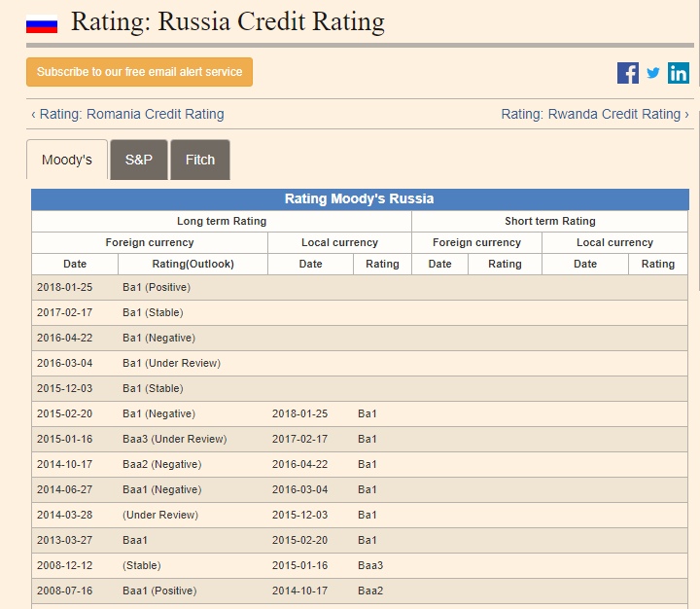Click the Baa2 local currency rating cell
The image size is (700, 609).
(x=370, y=591)
